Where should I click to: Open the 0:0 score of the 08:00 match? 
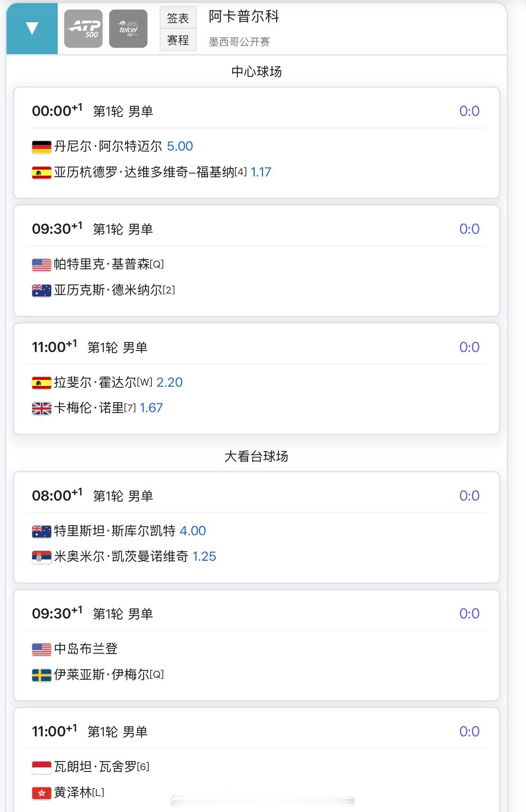(x=469, y=496)
